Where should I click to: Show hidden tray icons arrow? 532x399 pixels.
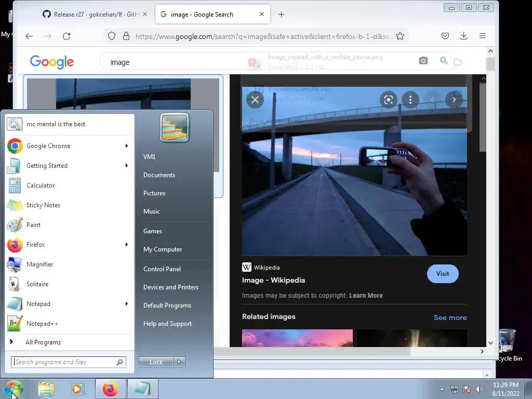pyautogui.click(x=442, y=390)
